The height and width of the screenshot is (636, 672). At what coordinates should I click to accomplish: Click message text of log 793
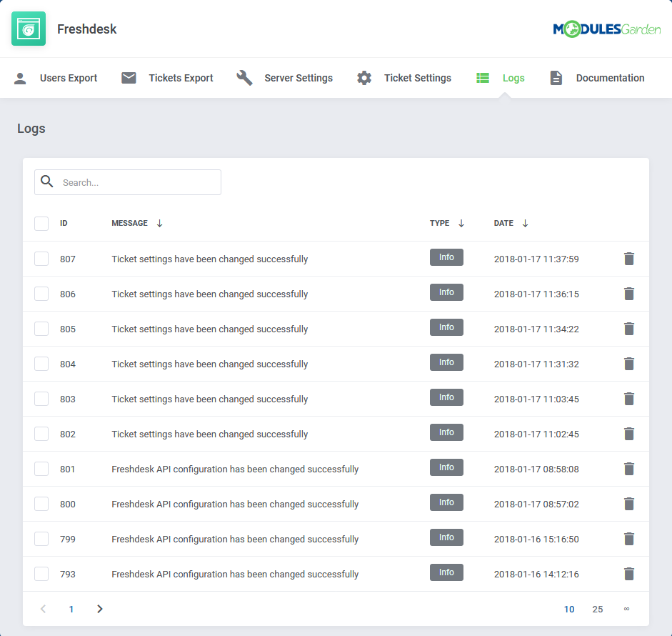(235, 575)
